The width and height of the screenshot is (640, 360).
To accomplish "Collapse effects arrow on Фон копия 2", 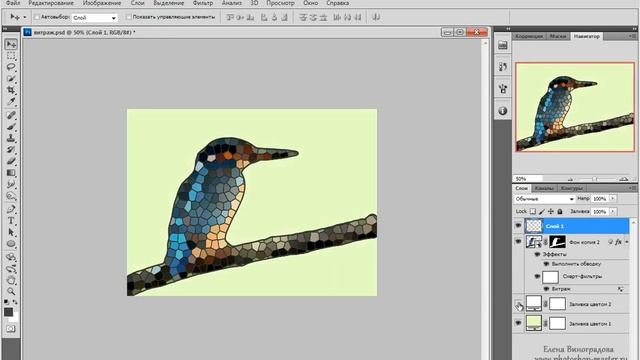I will point(627,242).
